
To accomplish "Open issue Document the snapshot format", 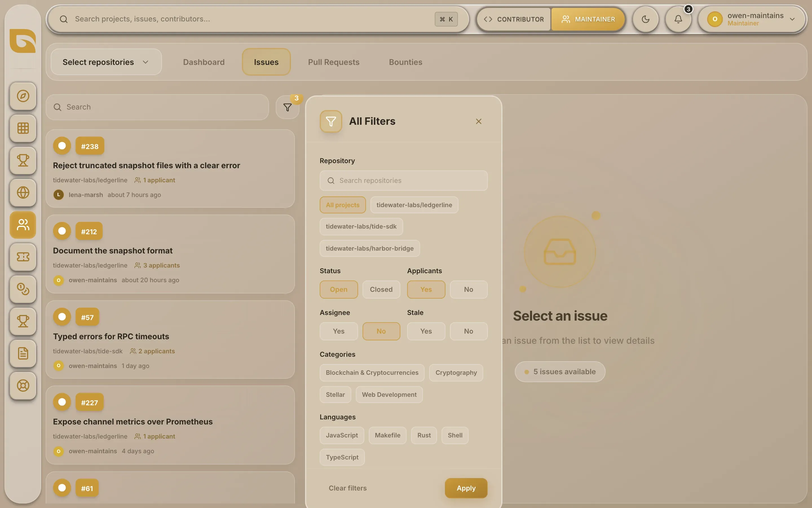I will pos(170,254).
